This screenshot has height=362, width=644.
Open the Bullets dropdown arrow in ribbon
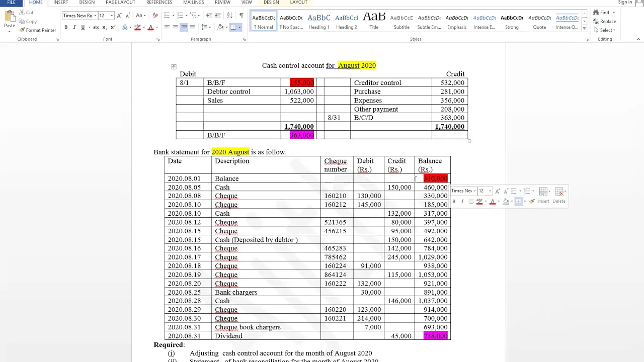(x=173, y=16)
